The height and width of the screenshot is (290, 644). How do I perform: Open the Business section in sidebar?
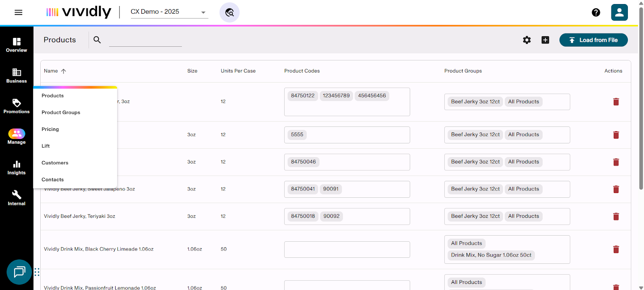click(17, 75)
